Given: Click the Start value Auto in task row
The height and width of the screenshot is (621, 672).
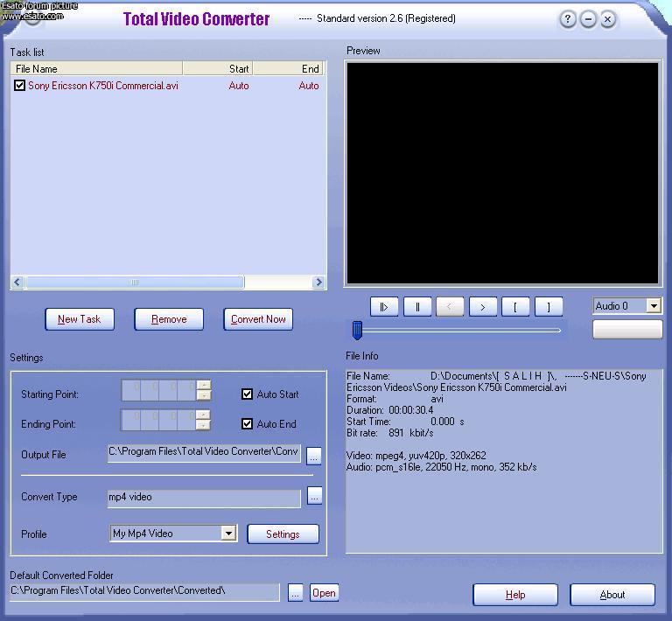Looking at the screenshot, I should pyautogui.click(x=239, y=86).
